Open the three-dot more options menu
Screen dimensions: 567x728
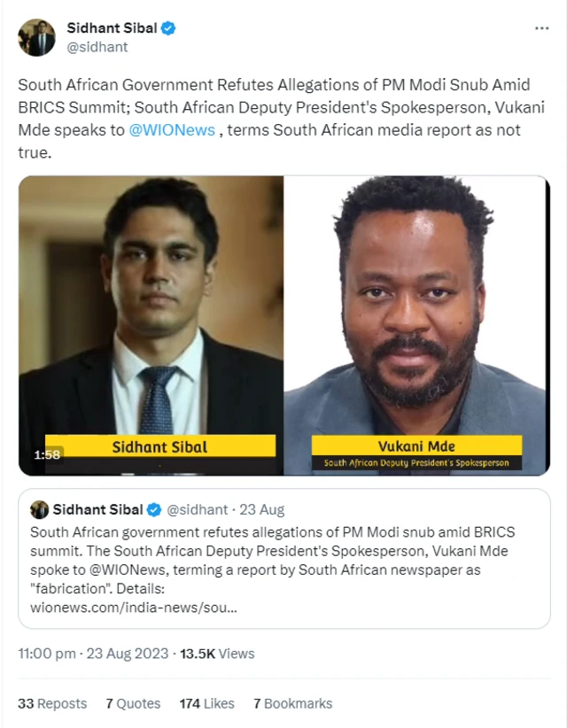click(542, 29)
